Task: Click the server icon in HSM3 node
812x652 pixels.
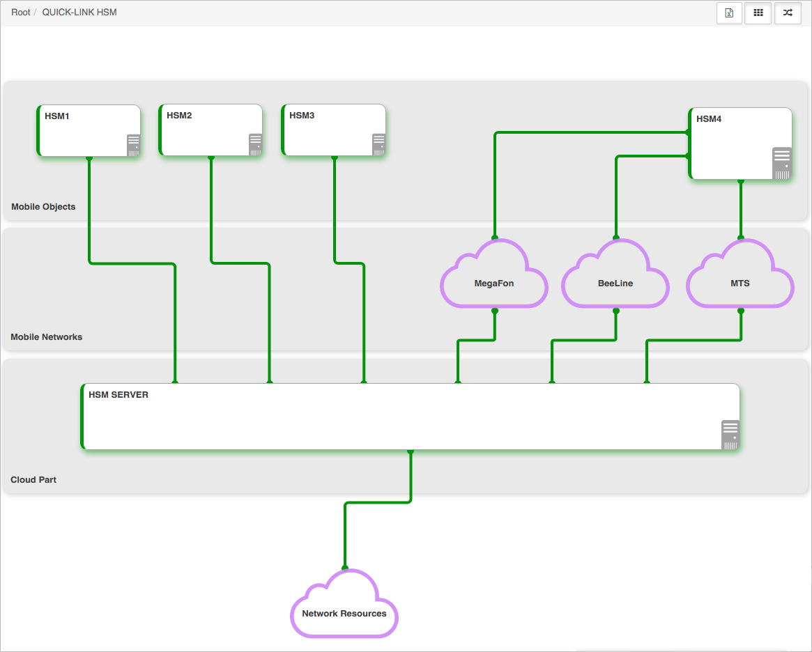Action: [378, 144]
